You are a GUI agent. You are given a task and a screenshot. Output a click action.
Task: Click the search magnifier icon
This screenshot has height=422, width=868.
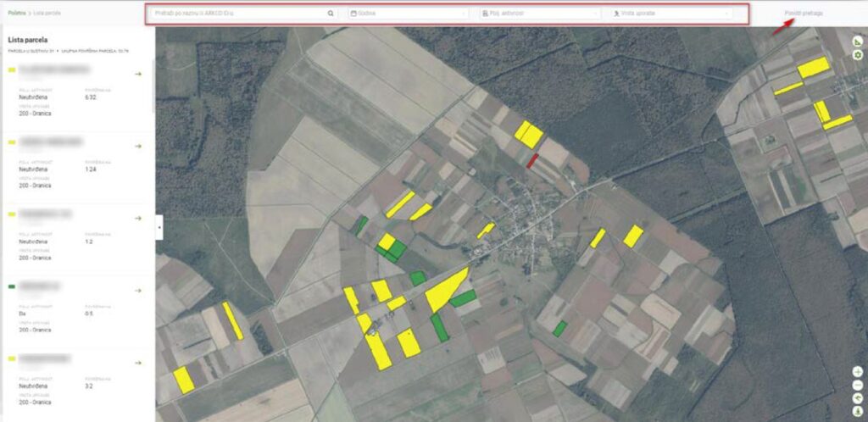[x=331, y=14]
